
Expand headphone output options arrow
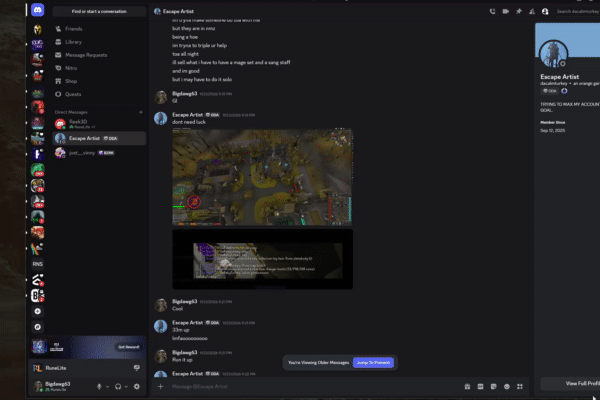tap(126, 387)
